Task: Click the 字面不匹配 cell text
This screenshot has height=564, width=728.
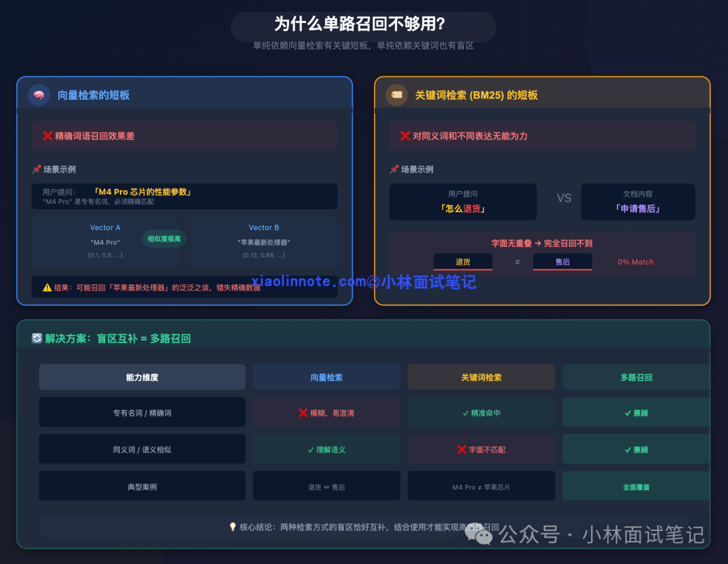Action: click(487, 450)
